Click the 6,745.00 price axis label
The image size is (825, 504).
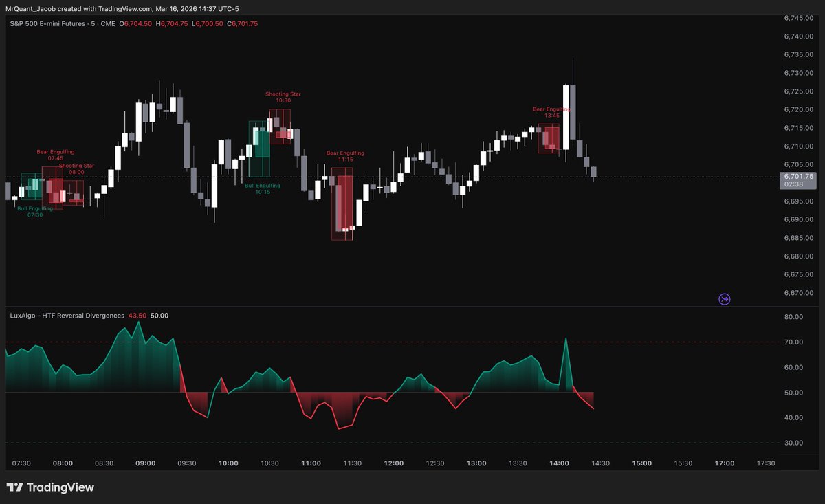tap(799, 18)
